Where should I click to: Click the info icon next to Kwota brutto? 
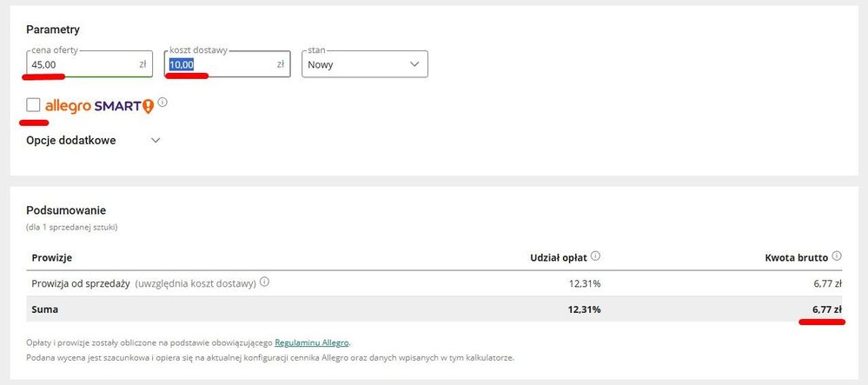coord(837,256)
